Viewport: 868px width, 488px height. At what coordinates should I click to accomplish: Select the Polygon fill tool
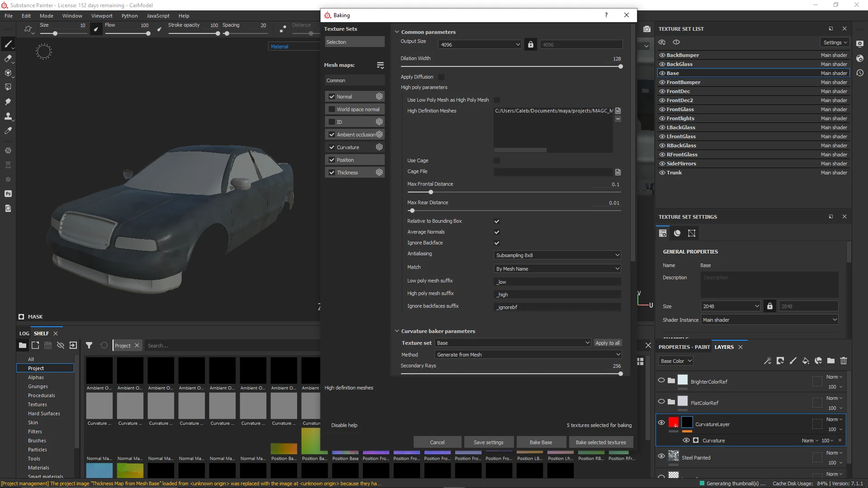coord(8,87)
